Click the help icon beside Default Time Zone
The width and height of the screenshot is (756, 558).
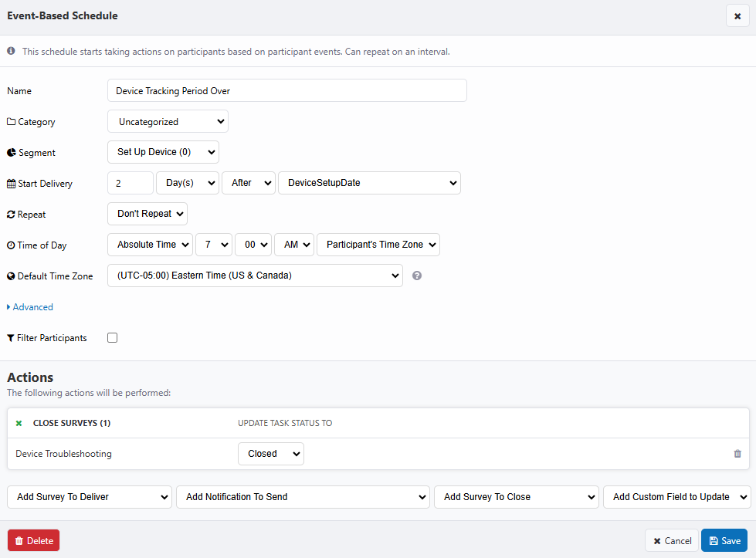[417, 276]
